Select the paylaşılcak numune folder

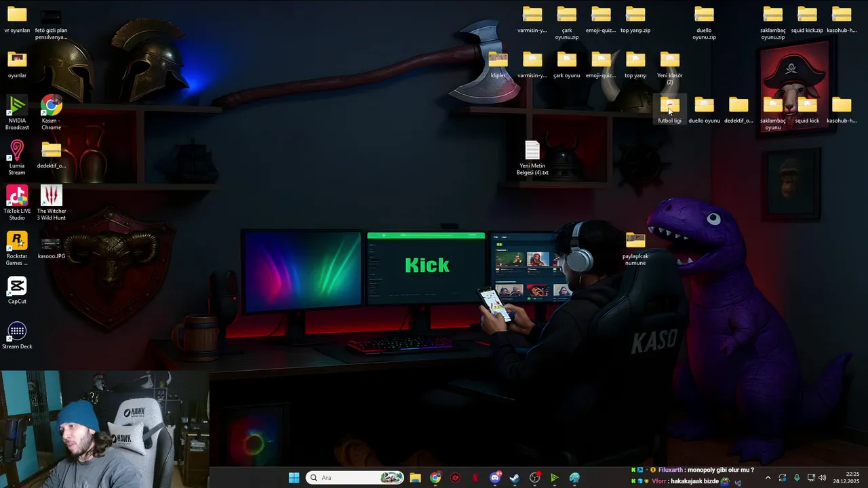(x=635, y=248)
